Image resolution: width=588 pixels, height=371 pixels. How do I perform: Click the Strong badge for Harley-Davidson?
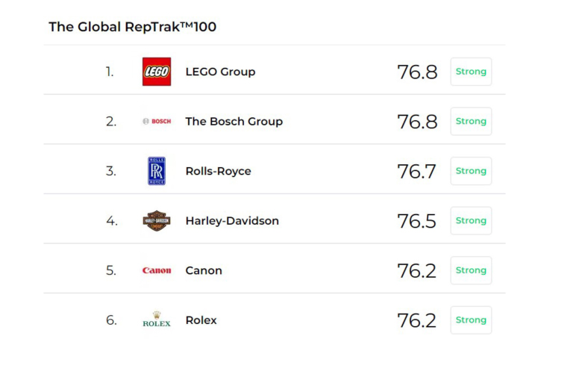click(471, 220)
